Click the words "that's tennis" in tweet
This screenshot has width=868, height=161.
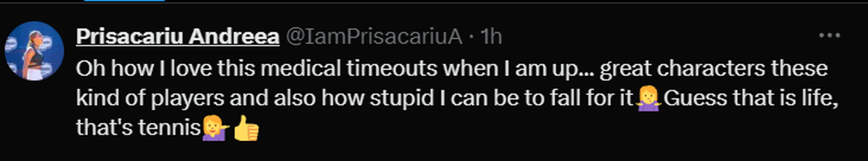138,128
